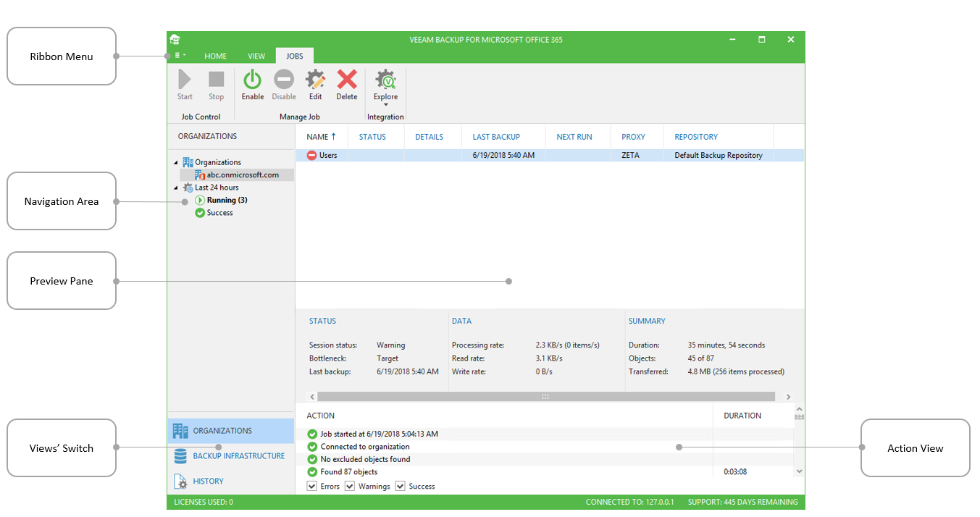
Task: Click the Explore integration icon
Action: [x=385, y=79]
